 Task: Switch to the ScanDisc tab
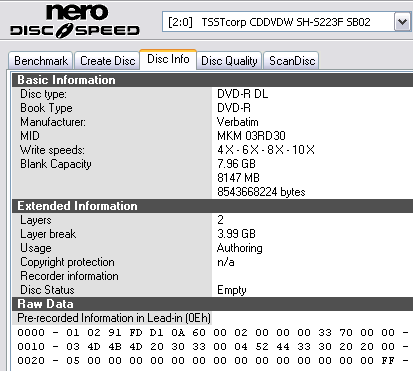pos(292,61)
